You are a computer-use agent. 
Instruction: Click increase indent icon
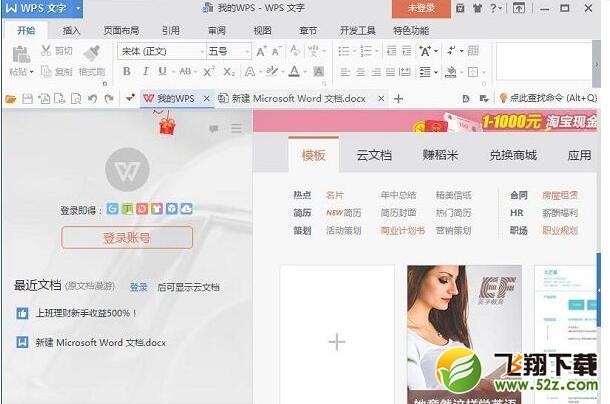pos(407,51)
